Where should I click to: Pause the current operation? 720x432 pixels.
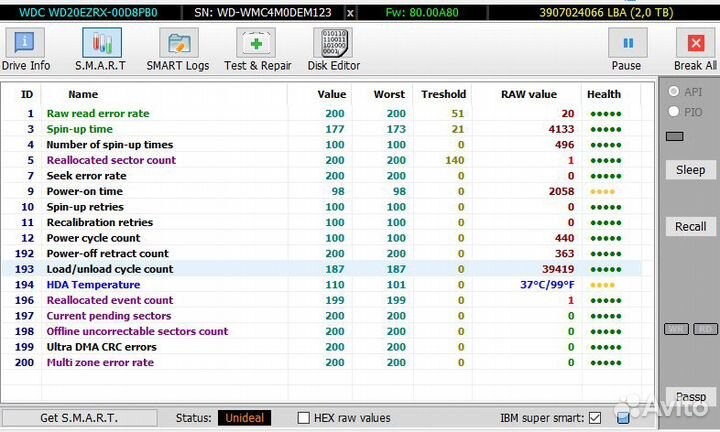[x=626, y=50]
